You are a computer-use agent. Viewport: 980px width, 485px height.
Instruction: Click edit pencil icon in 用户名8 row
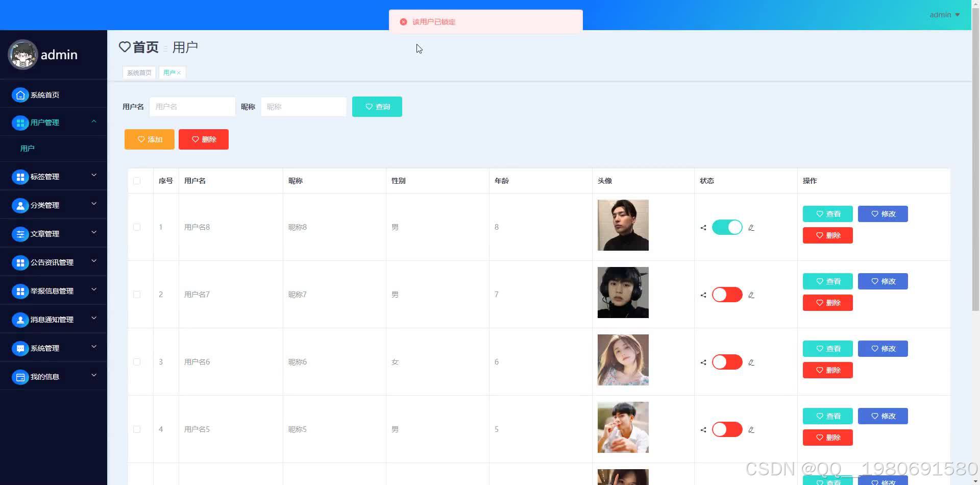751,228
